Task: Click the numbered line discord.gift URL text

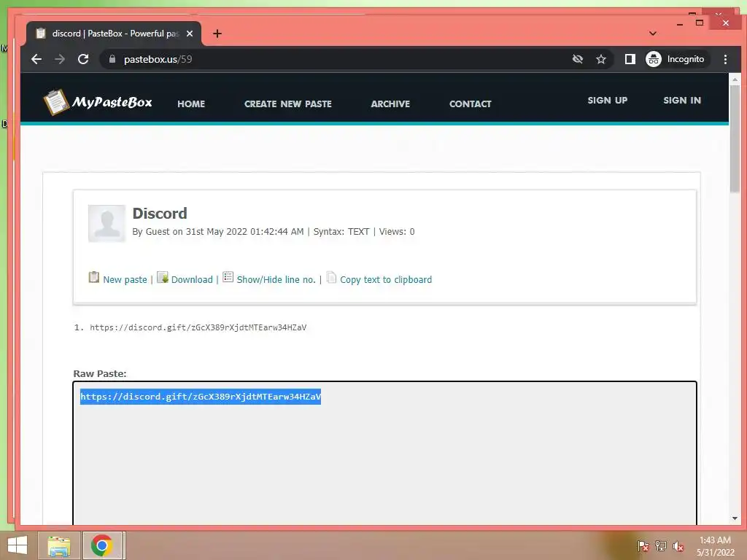Action: (198, 327)
